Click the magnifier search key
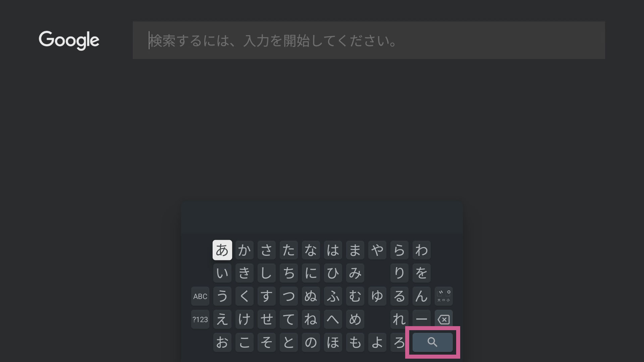Screen dimensions: 644x362 (432, 342)
